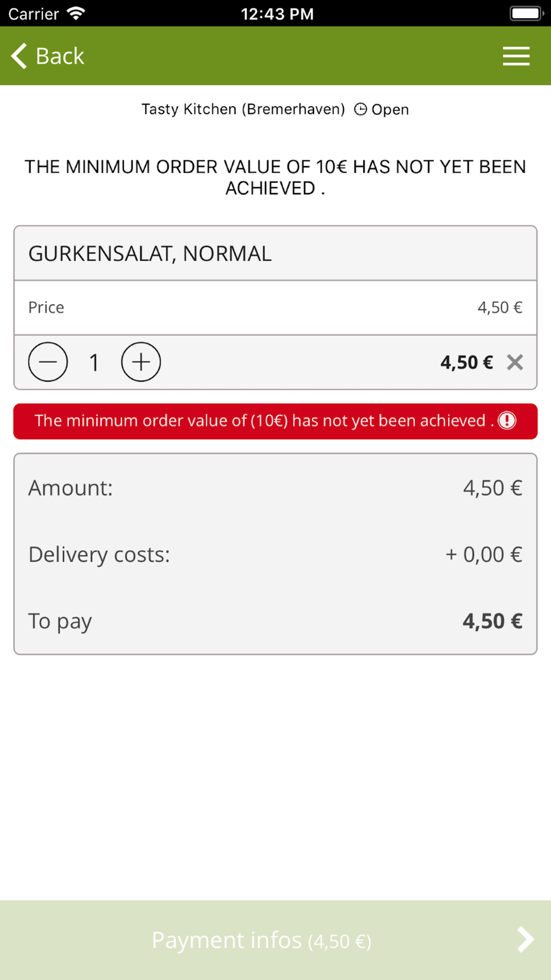Tap the Delivery costs row
551x980 pixels.
point(275,554)
